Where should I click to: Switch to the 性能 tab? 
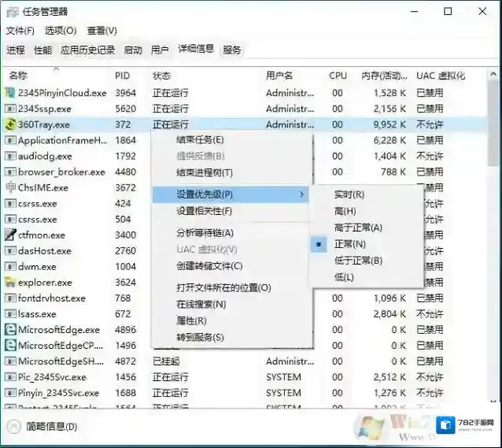tap(43, 50)
